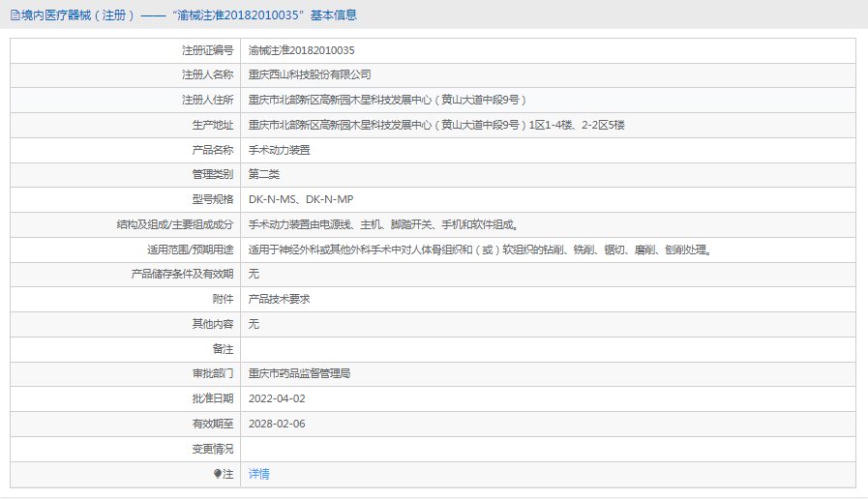Click model value DK-N-MS、DK-N-MP
This screenshot has height=499, width=868.
coord(301,199)
